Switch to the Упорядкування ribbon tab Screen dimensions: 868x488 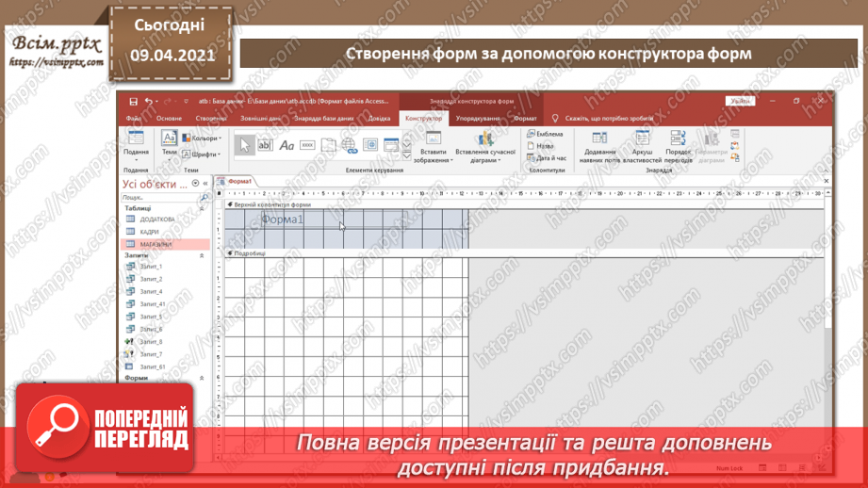[x=478, y=119]
